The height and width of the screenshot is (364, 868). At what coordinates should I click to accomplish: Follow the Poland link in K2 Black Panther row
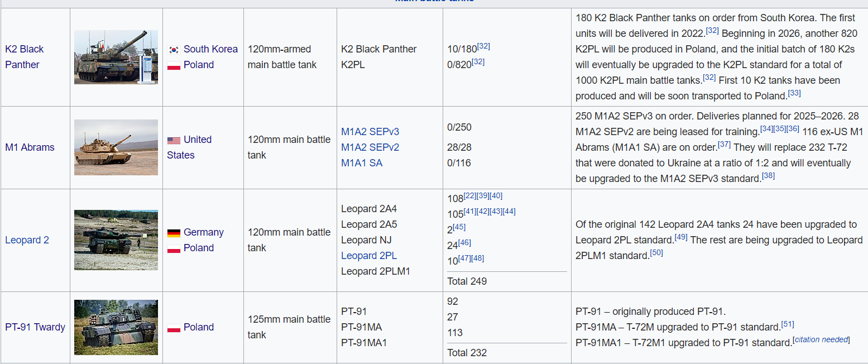[199, 65]
